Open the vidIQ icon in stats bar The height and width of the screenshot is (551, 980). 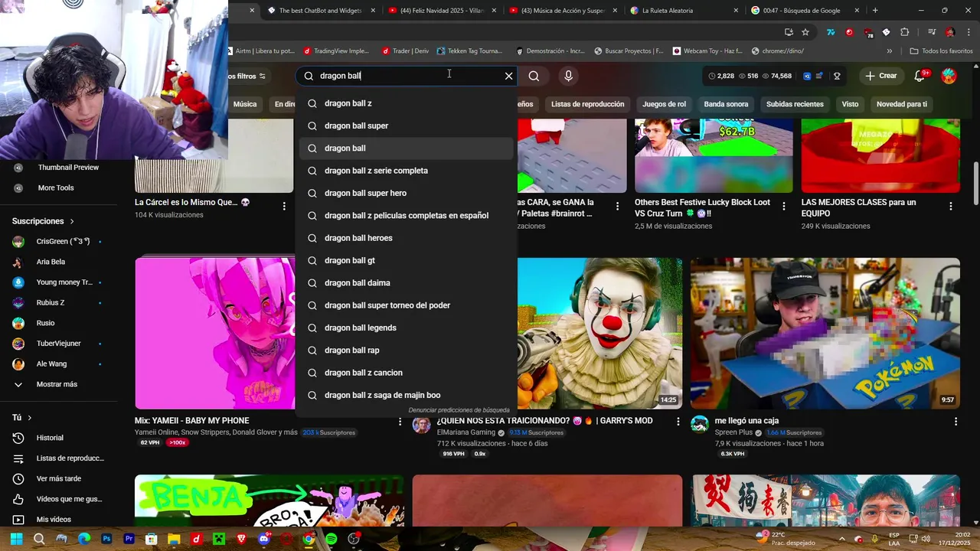(806, 76)
